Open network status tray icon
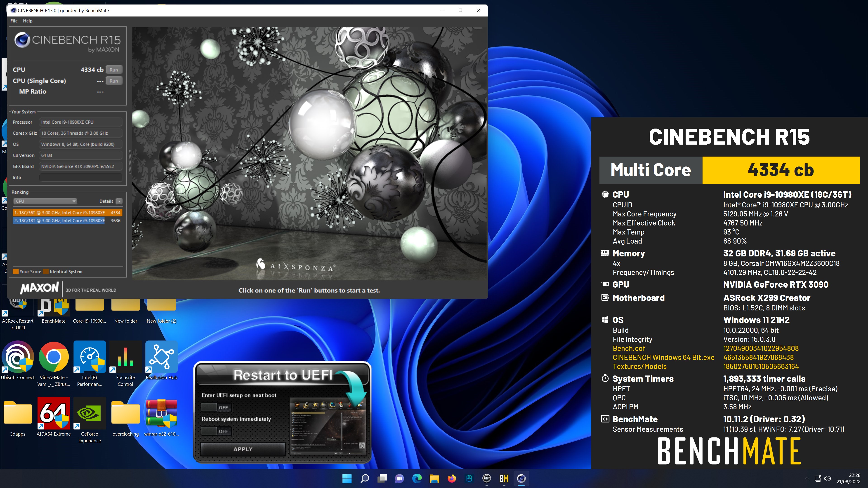Screen dimensions: 868x488 818,478
